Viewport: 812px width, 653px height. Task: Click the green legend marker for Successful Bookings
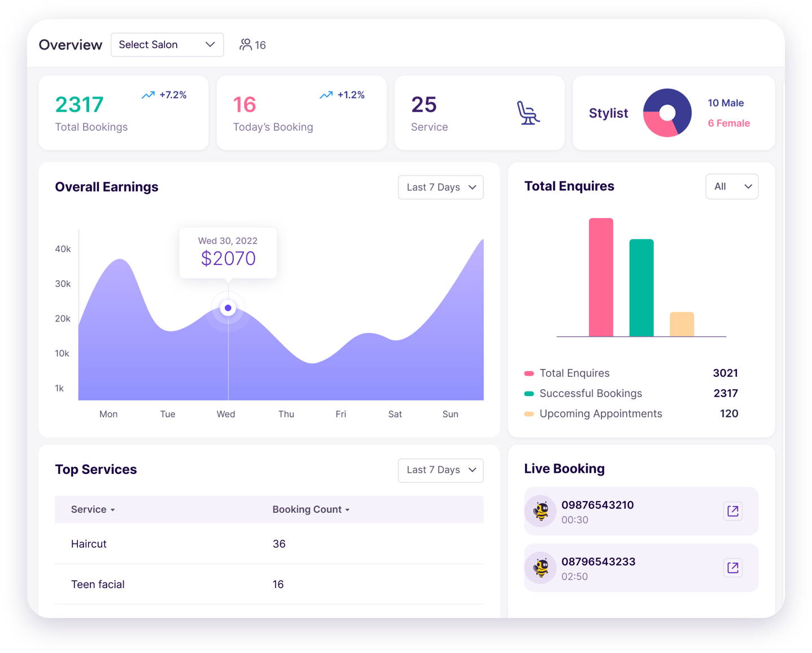click(529, 394)
